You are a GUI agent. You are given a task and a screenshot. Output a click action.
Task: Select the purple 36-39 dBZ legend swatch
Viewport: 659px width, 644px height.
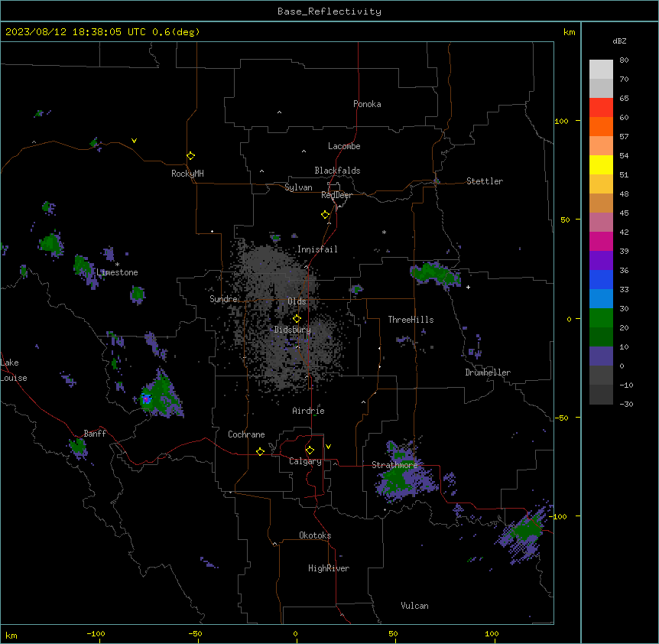click(x=601, y=260)
